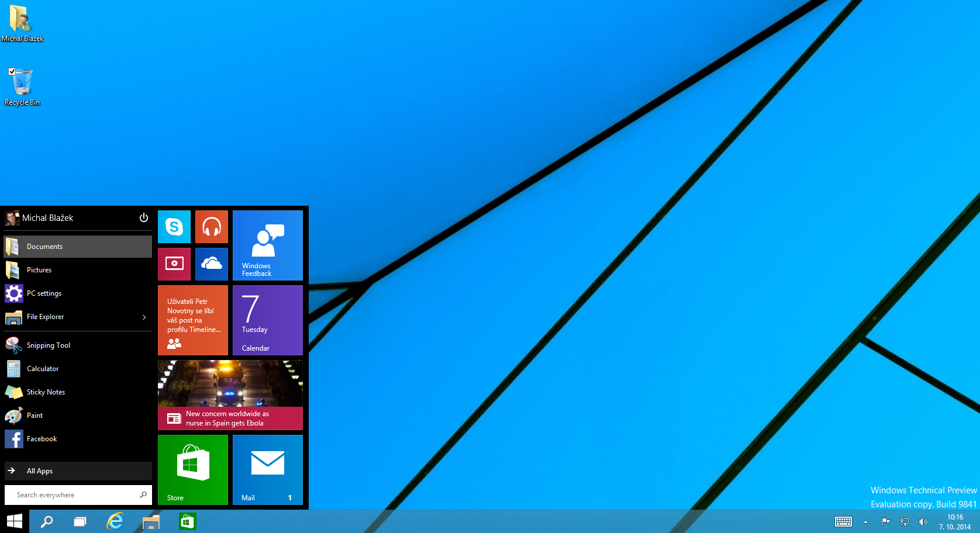Click the Windows Start button
This screenshot has height=533, width=980.
point(14,521)
